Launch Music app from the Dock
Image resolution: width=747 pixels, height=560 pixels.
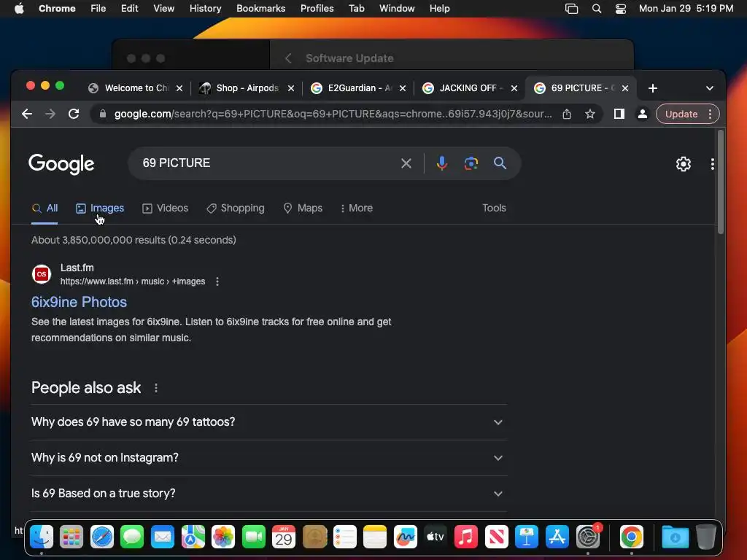point(466,537)
